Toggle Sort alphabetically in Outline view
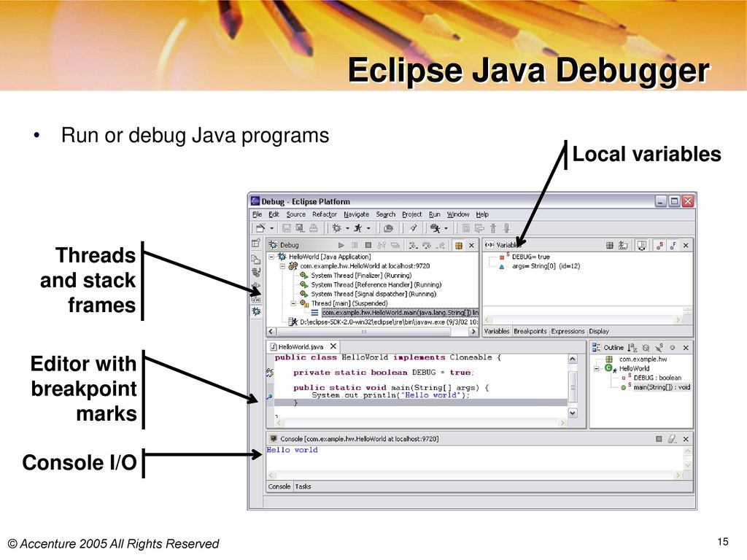 coord(632,348)
